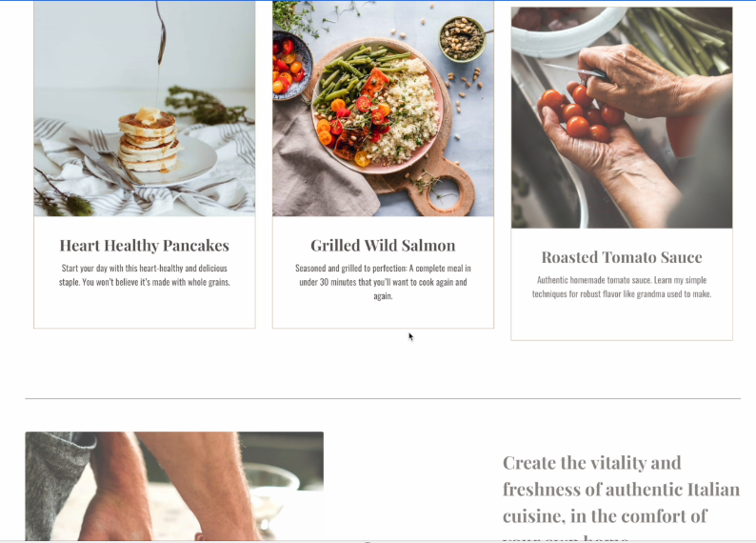Click the Grilled Wild Salmon heading
This screenshot has height=543, width=756.
coord(383,246)
